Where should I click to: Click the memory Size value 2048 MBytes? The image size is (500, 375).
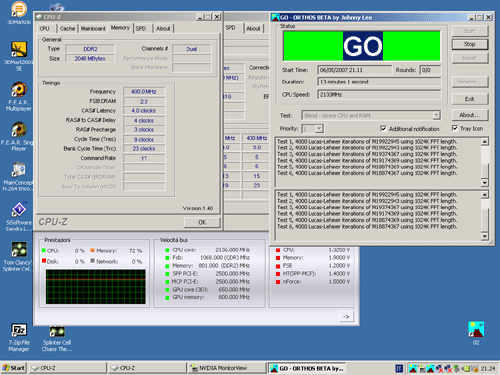[90, 59]
